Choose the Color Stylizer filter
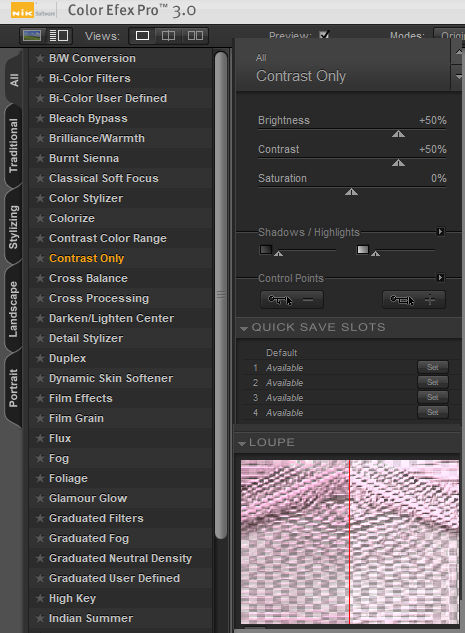 pos(86,198)
